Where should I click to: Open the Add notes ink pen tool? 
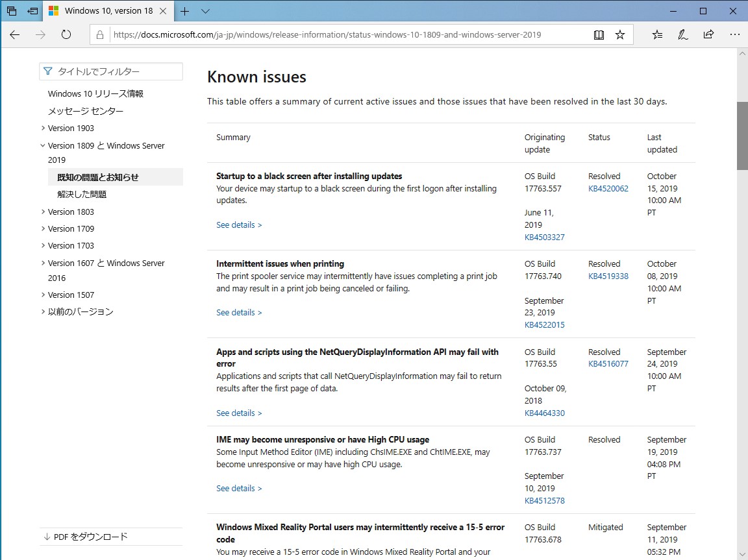(x=682, y=34)
